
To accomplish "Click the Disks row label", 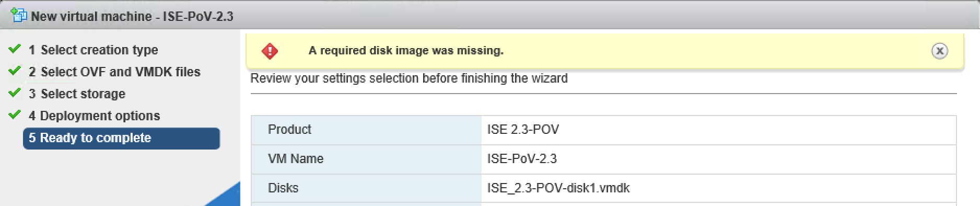I will [x=283, y=188].
